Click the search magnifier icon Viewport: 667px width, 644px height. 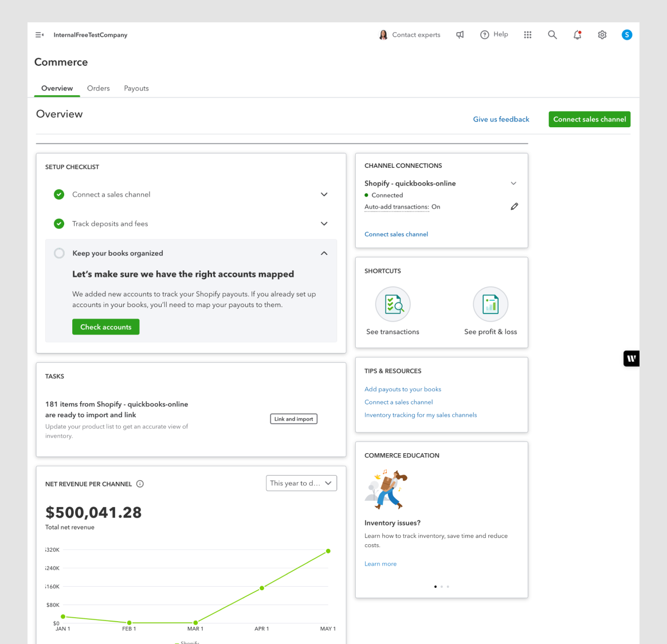(x=552, y=34)
